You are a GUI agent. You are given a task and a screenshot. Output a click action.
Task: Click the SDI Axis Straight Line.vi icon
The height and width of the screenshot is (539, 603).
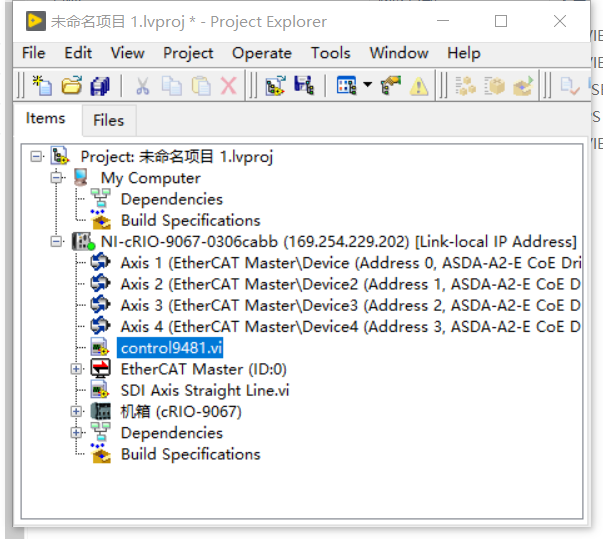tap(100, 390)
